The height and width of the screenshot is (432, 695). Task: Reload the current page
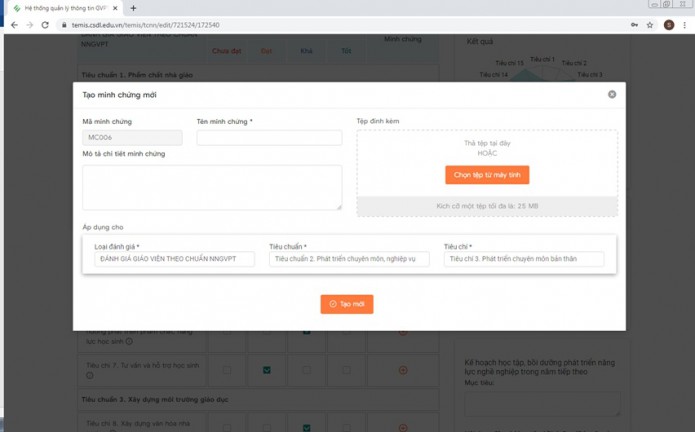coord(45,25)
